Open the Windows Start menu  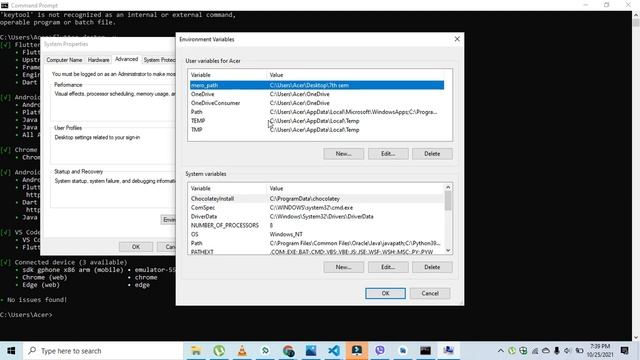pyautogui.click(x=11, y=351)
